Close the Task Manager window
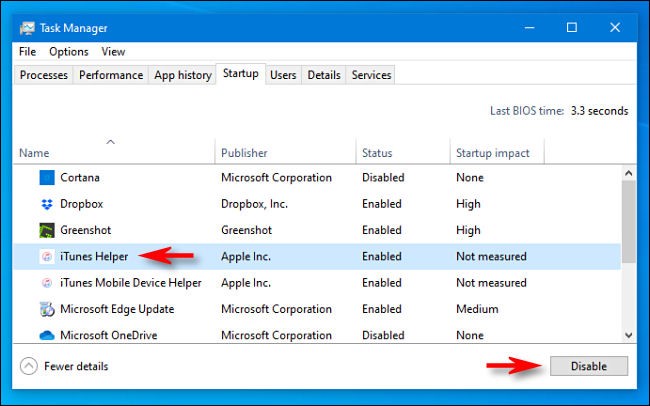The image size is (650, 406). (x=615, y=28)
